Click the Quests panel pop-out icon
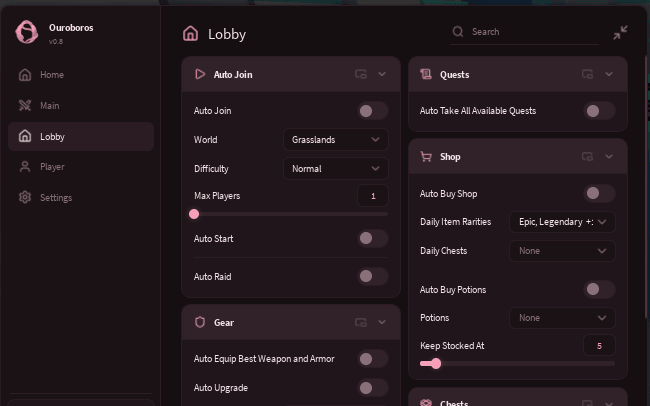Image resolution: width=650 pixels, height=406 pixels. (587, 74)
